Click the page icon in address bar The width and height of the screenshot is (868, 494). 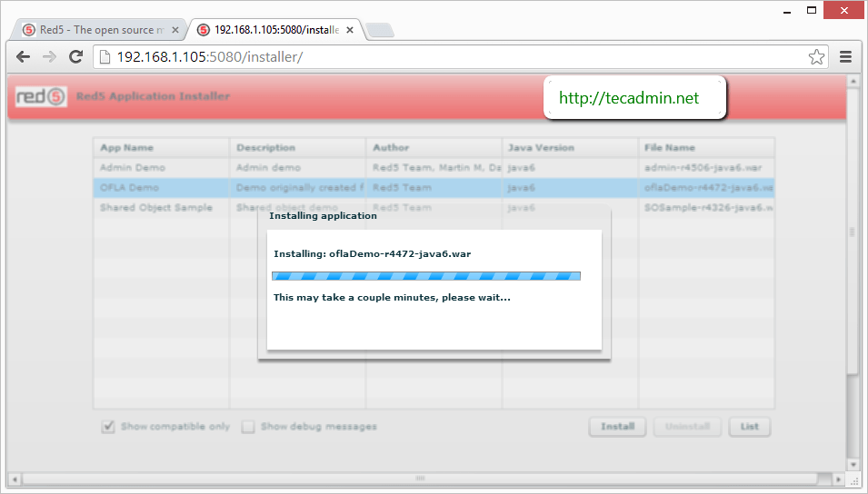105,56
